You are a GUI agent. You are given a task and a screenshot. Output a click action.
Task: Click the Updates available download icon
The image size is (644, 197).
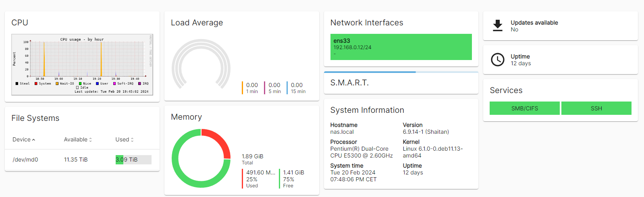tap(498, 26)
